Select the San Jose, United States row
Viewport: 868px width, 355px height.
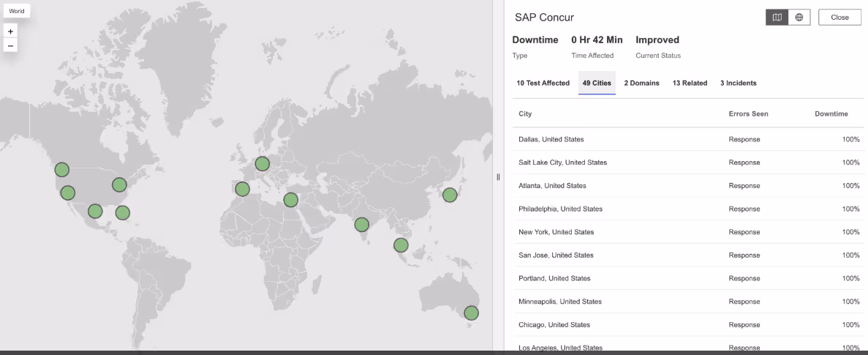(688, 255)
